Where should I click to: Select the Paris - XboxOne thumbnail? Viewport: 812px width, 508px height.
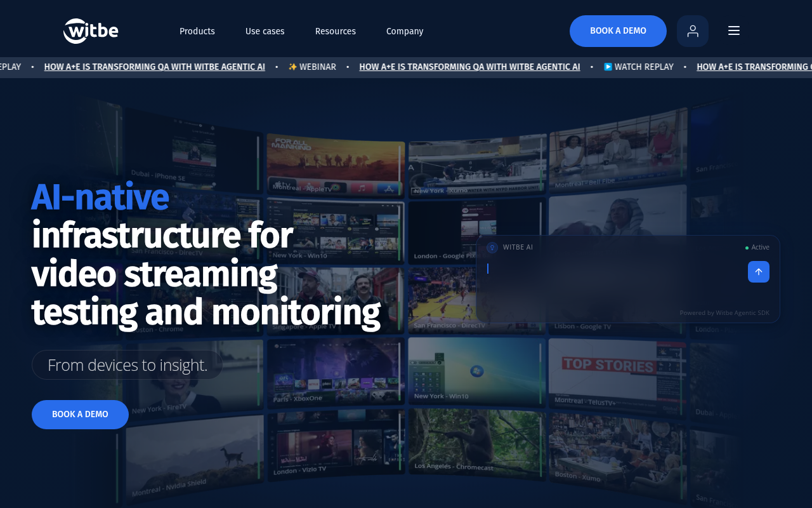(x=336, y=371)
